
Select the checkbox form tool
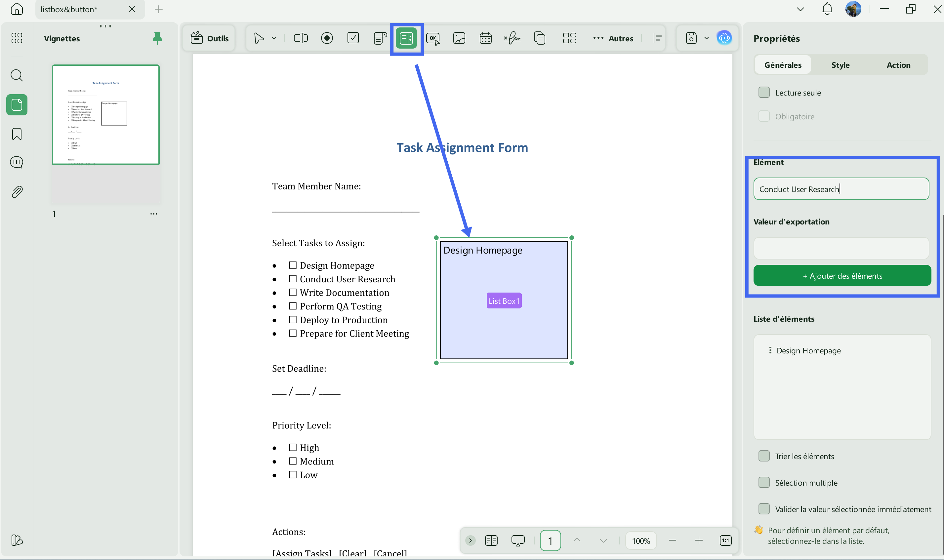(353, 38)
